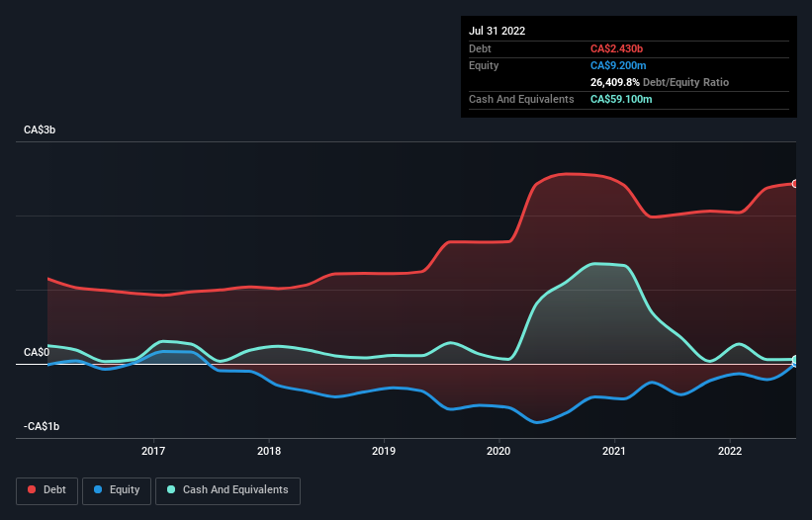812x520 pixels.
Task: Toggle the Debt series legend button
Action: (46, 490)
